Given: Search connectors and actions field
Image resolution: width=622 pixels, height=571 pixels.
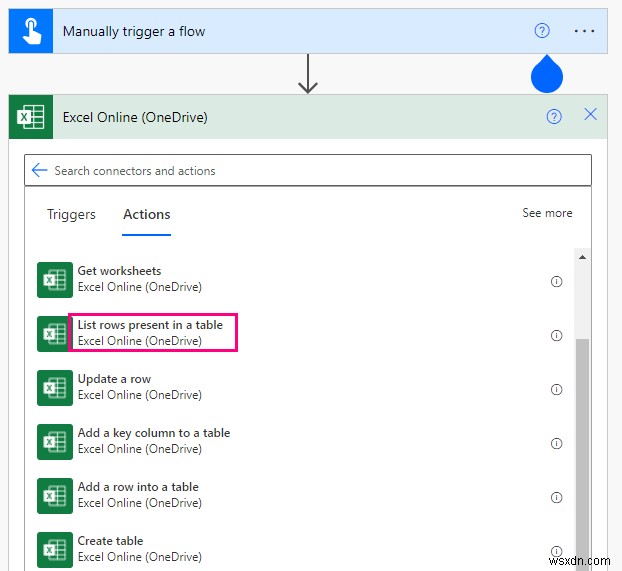Looking at the screenshot, I should 308,171.
